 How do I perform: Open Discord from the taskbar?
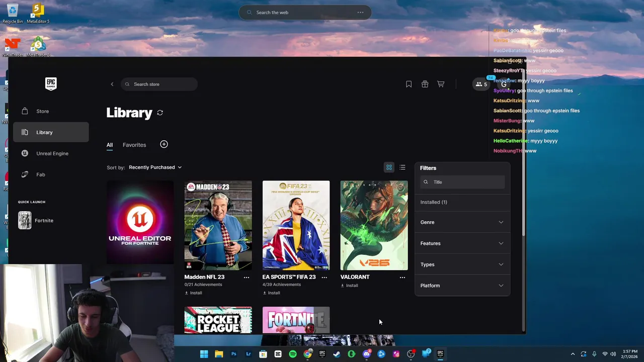[367, 354]
